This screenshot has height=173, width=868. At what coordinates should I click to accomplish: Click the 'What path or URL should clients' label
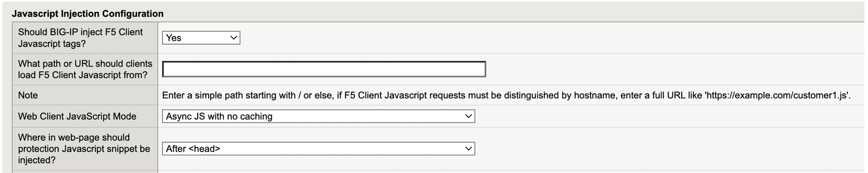click(x=85, y=64)
